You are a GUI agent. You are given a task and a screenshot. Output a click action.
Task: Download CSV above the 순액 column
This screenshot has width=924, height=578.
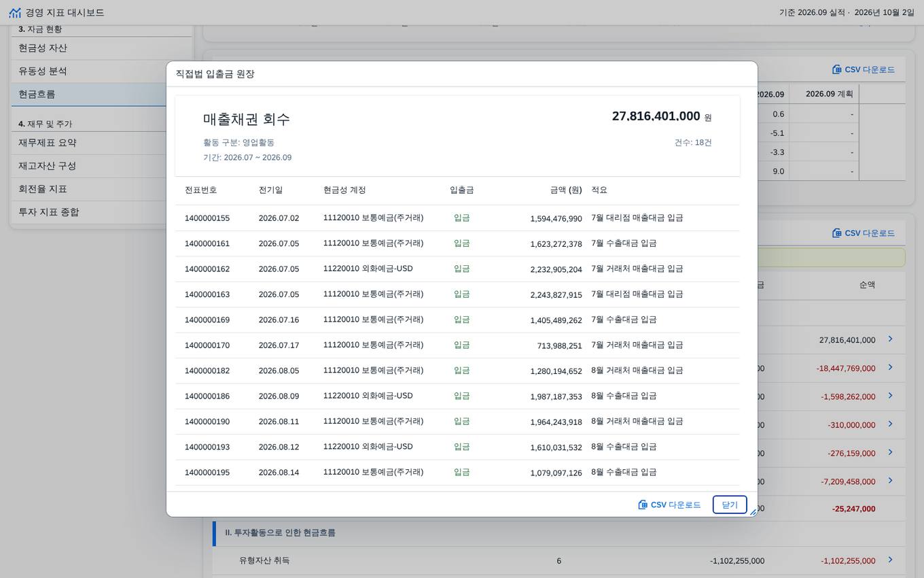[x=864, y=233]
